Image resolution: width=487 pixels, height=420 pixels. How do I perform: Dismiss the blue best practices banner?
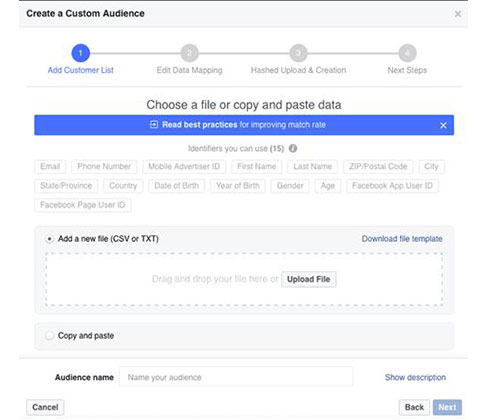pos(443,125)
